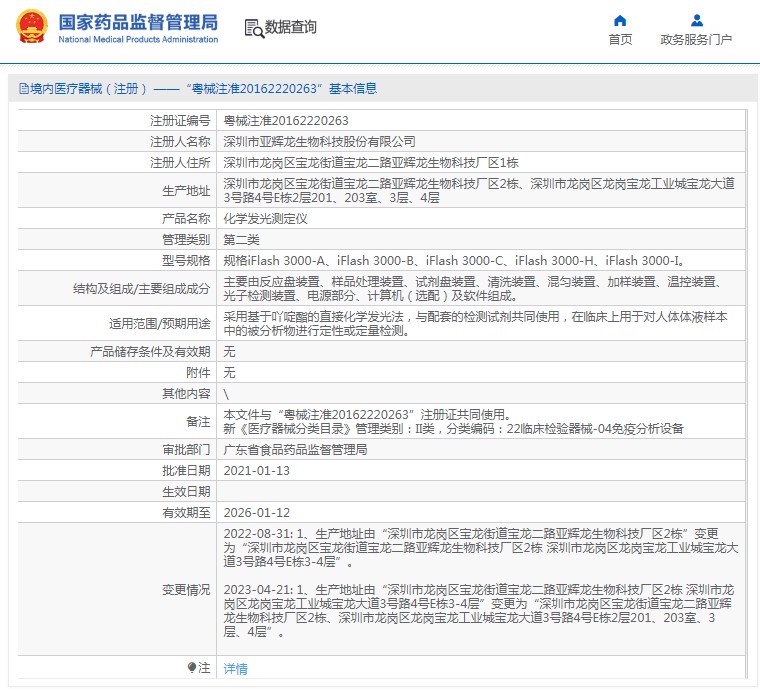Click the lightbulb icon beside 注
This screenshot has width=760, height=691.
192,667
